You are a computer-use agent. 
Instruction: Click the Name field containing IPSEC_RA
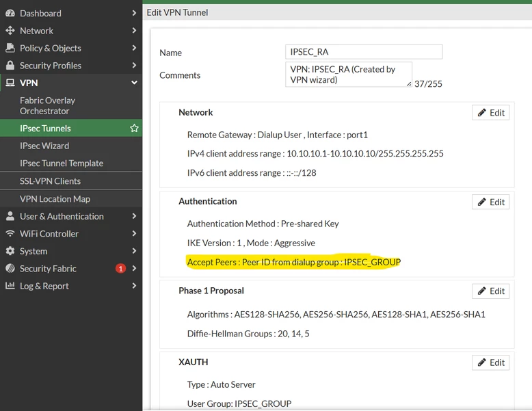[x=364, y=52]
